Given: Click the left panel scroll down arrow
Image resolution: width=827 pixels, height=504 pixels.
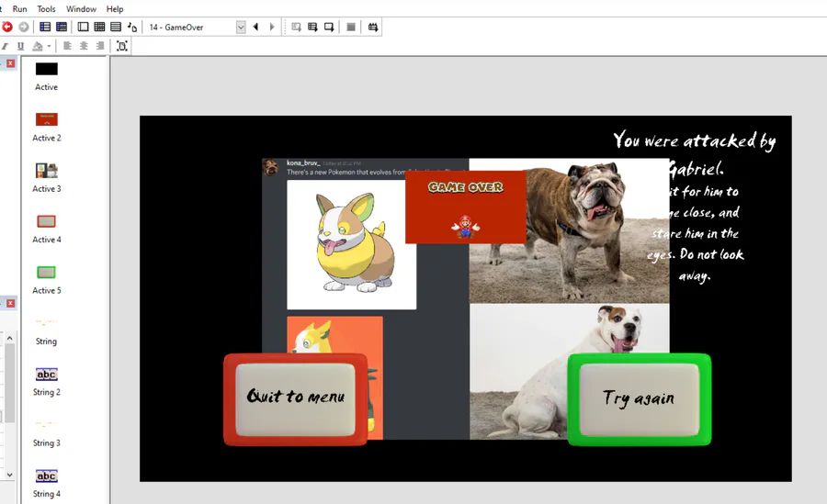Looking at the screenshot, I should 9,475.
